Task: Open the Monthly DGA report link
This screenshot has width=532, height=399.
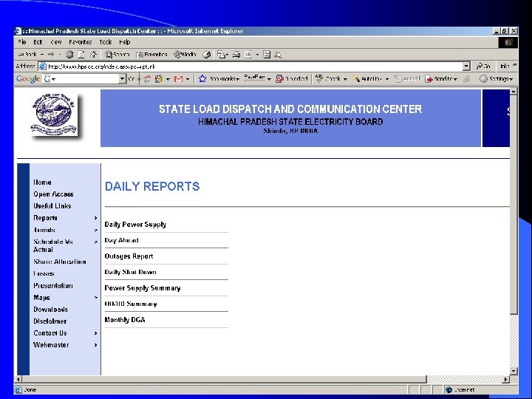Action: point(125,320)
